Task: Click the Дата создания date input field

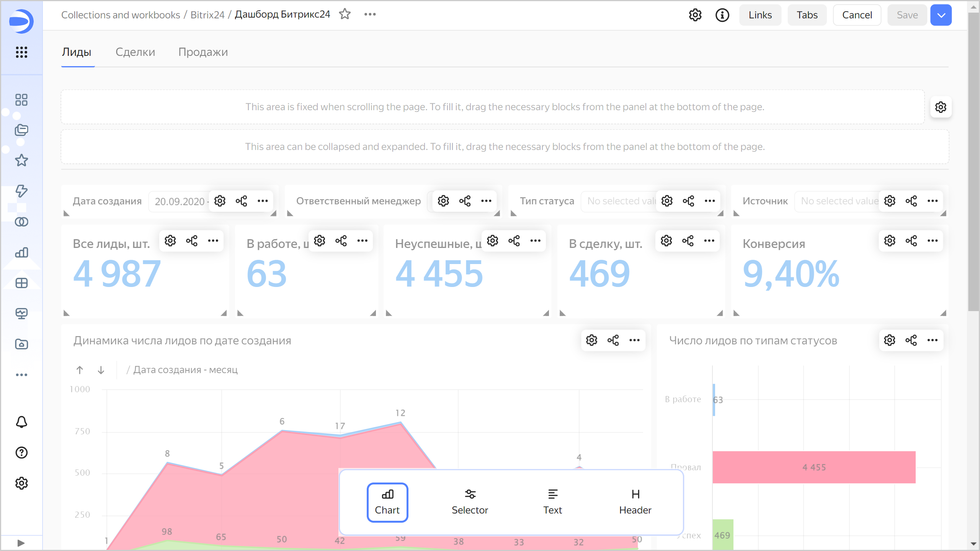Action: [180, 201]
